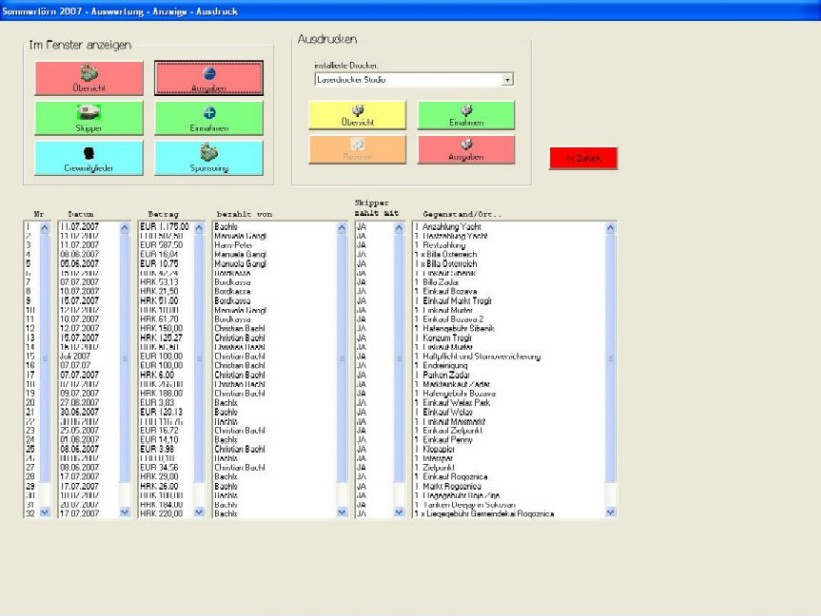This screenshot has width=821, height=616.
Task: Open the Skipper view with boat icon
Action: [89, 118]
